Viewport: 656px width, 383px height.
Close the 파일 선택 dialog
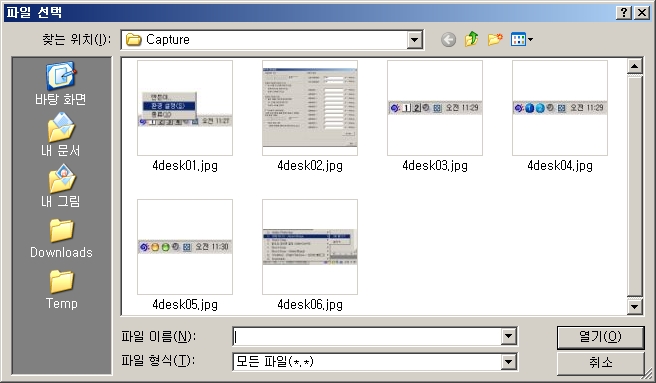coord(641,13)
